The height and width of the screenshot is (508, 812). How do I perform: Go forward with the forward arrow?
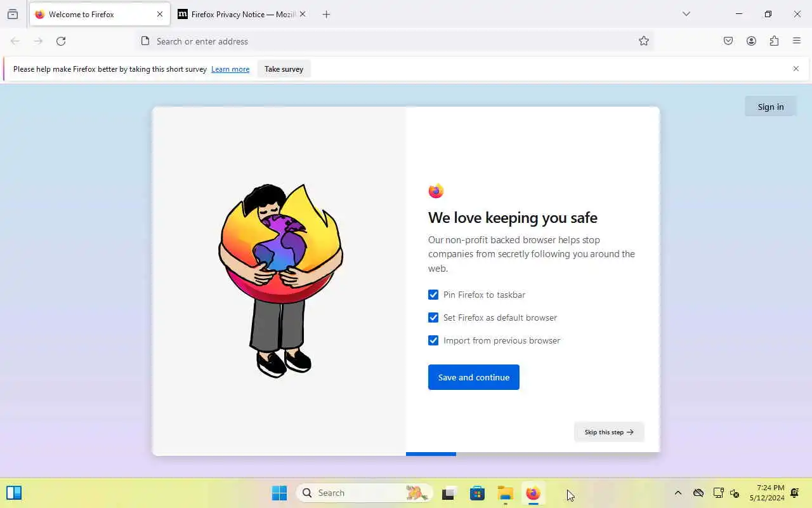(x=38, y=41)
